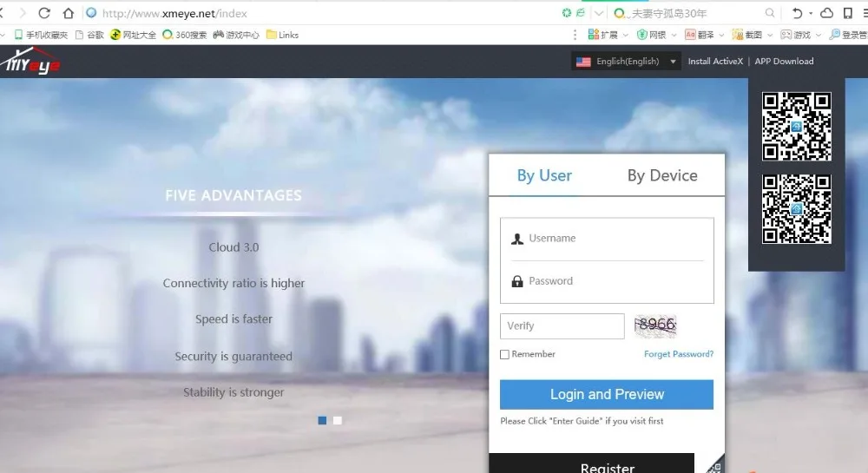Click the Install ActiveX link
Screen dimensions: 868x473
[715, 62]
